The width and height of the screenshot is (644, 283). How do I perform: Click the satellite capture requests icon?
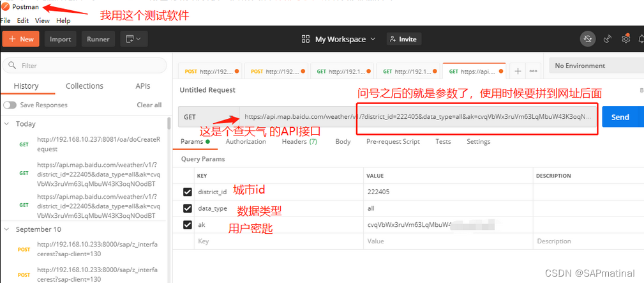pyautogui.click(x=608, y=39)
